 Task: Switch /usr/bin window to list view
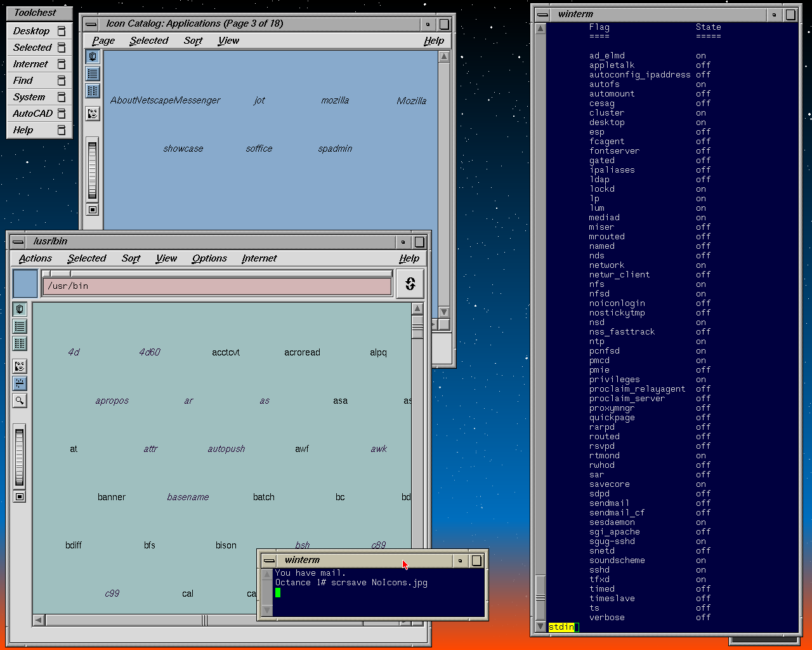[x=20, y=326]
